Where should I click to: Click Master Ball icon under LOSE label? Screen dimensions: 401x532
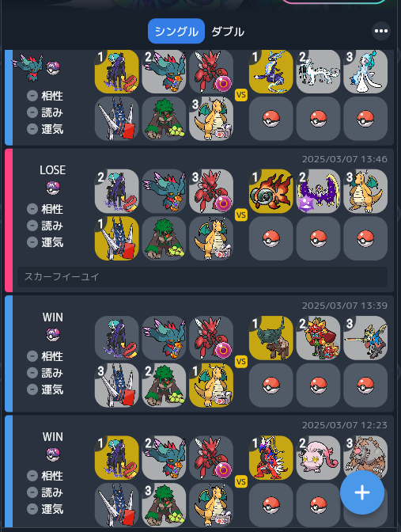[x=53, y=188]
